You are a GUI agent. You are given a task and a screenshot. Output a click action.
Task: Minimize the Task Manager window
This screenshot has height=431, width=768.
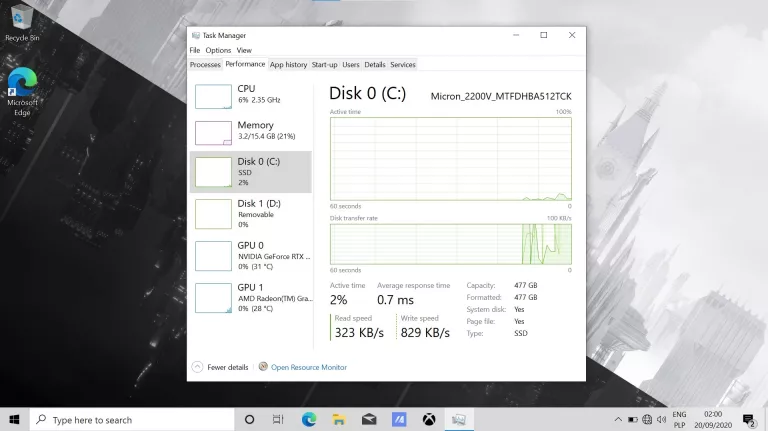coord(516,35)
